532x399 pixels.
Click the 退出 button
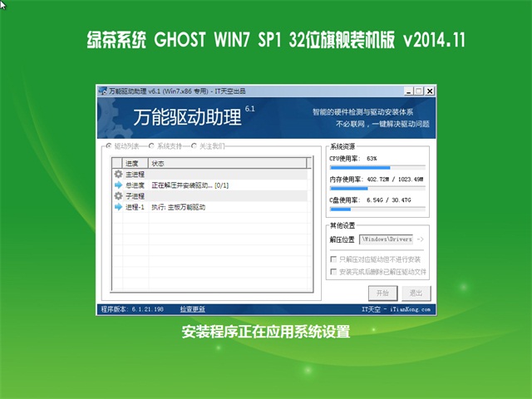click(416, 293)
